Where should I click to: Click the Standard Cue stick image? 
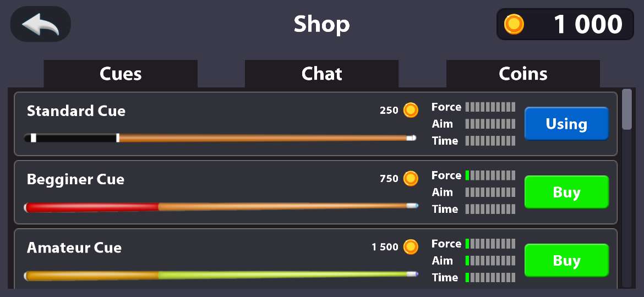tap(220, 138)
